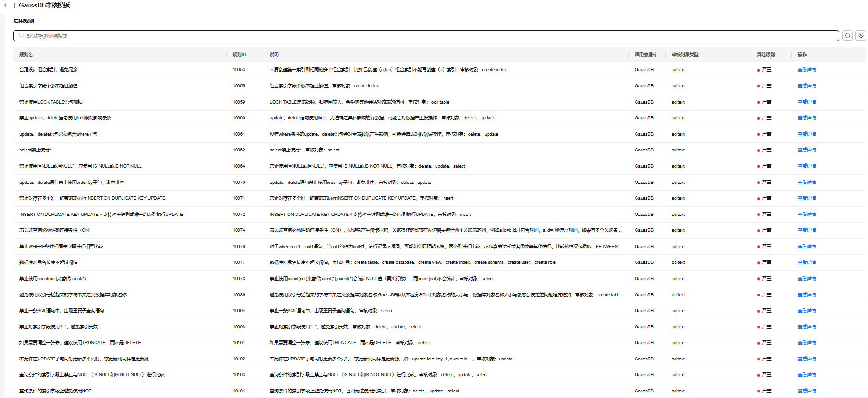The width and height of the screenshot is (868, 398).
Task: Select rule name 禁止一条SQL语句中，出现重复子查询语句
Action: (x=62, y=311)
